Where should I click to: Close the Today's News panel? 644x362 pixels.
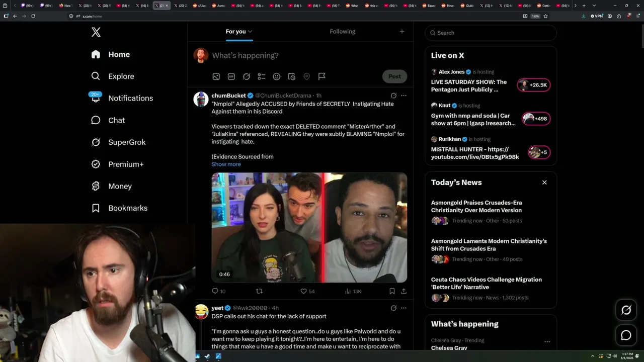click(544, 183)
